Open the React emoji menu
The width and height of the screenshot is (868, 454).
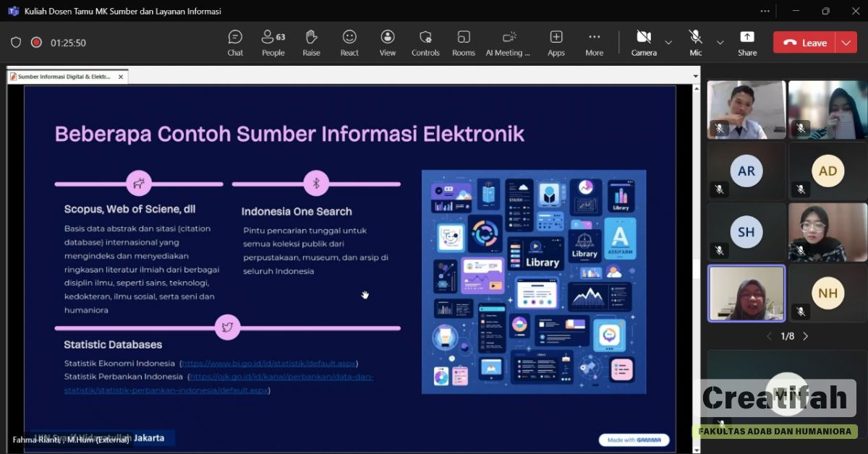(349, 43)
